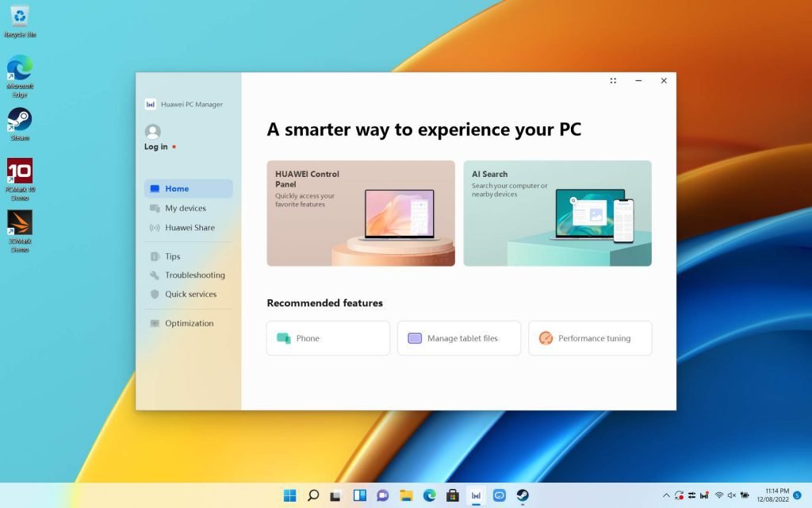Open taskbar Search magnifier
The height and width of the screenshot is (508, 812).
tap(312, 495)
